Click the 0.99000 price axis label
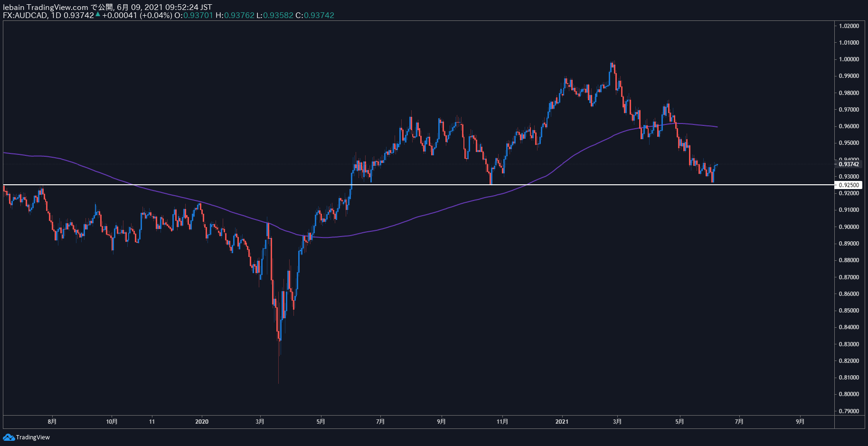 click(849, 76)
